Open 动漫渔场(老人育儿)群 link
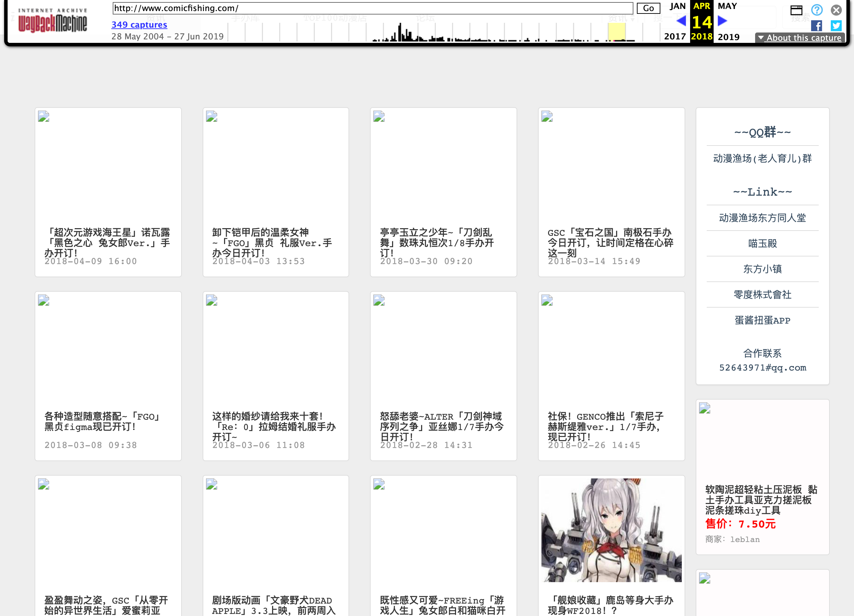Viewport: 854px width, 616px height. [762, 159]
